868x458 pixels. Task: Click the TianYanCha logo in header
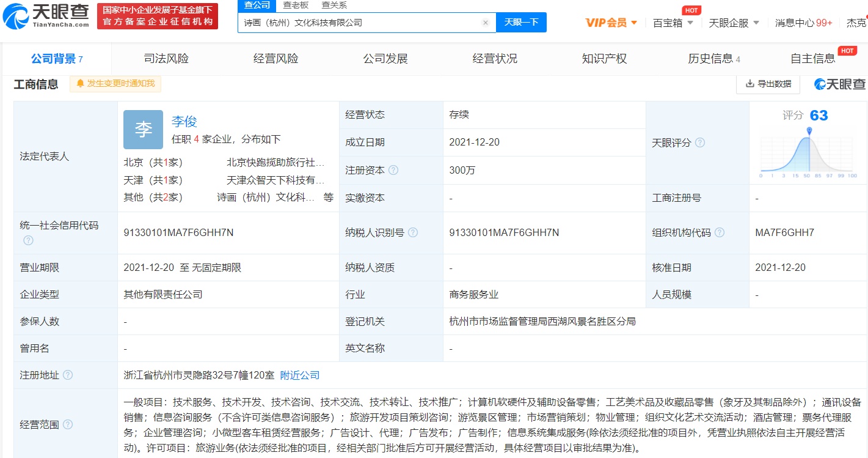[x=46, y=15]
